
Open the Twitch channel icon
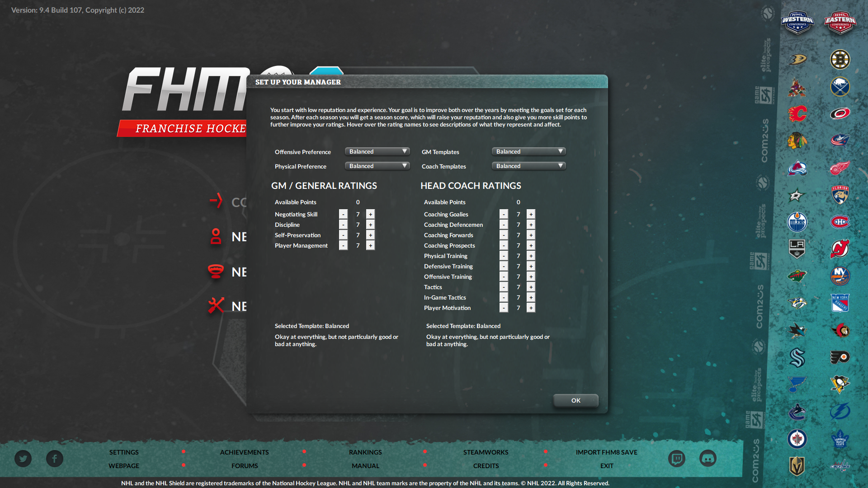click(677, 459)
